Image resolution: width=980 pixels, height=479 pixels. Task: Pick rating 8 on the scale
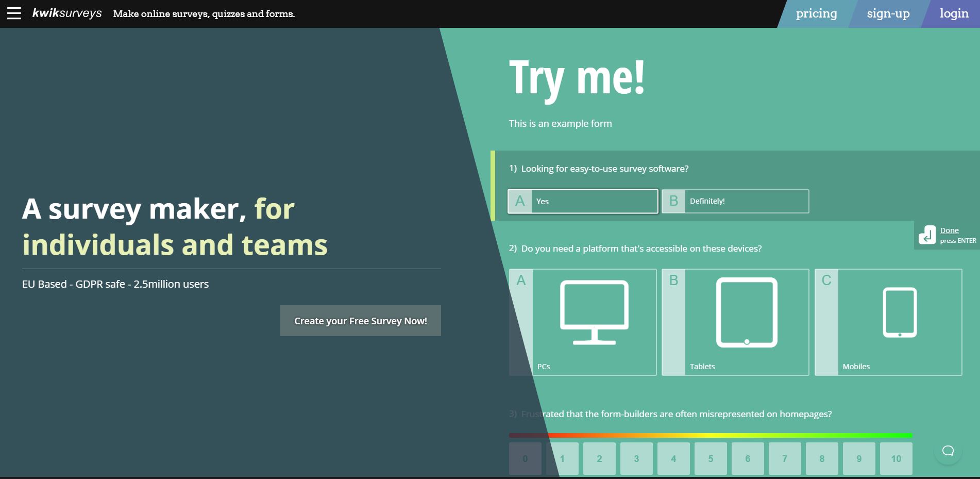pos(822,458)
